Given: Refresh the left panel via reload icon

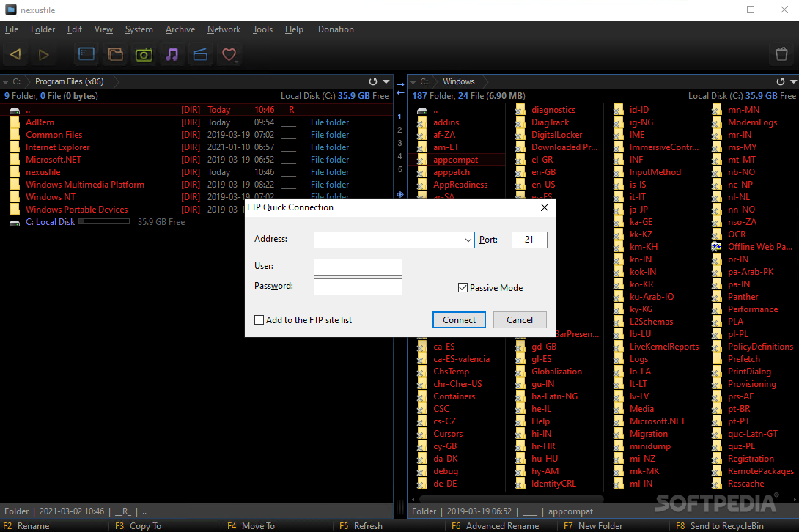Looking at the screenshot, I should (x=373, y=81).
